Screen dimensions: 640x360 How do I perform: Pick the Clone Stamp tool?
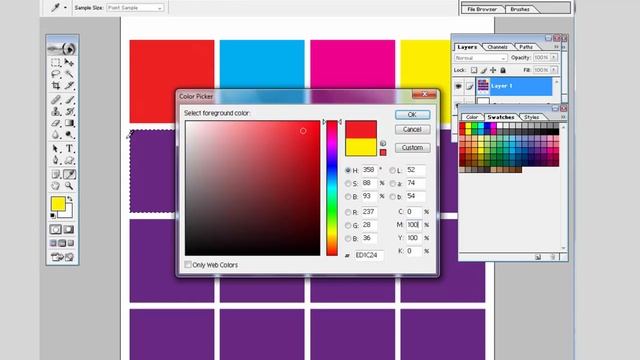click(x=56, y=111)
